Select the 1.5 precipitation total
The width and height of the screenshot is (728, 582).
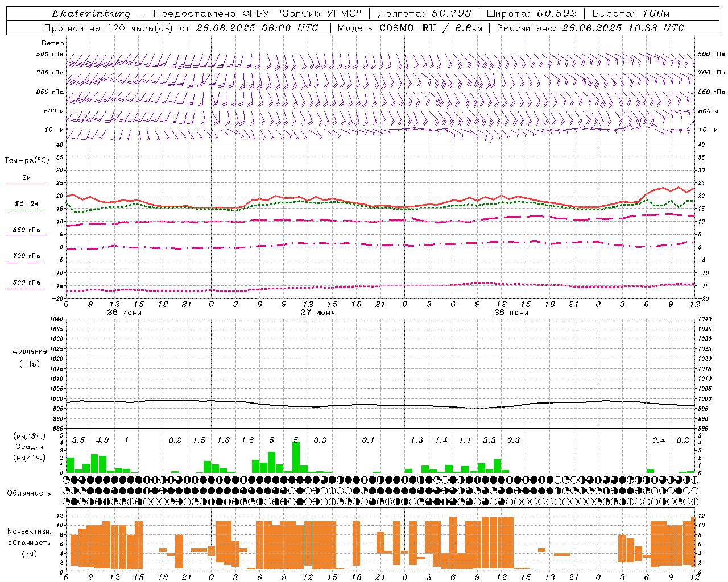[x=199, y=440]
